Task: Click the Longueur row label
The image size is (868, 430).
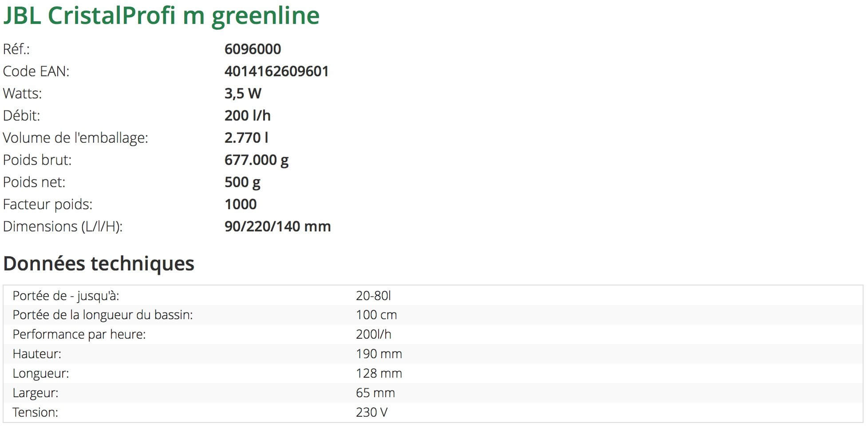Action: tap(41, 374)
